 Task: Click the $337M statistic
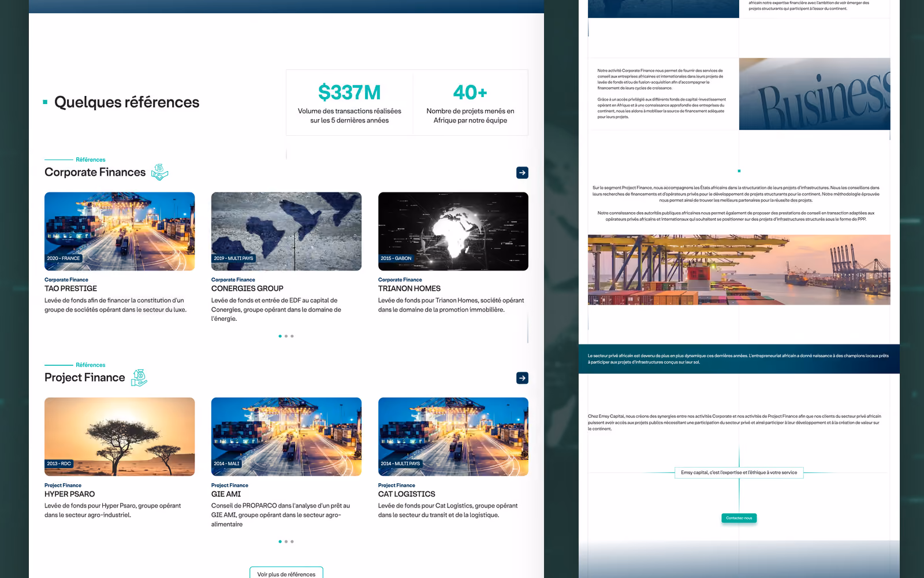(349, 92)
